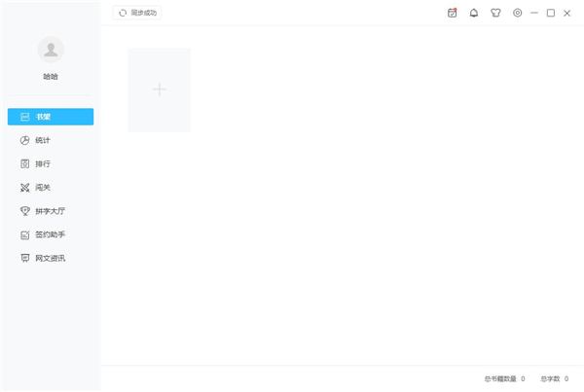Select the 书架 bookshelf menu item
Screen dimensions: 584x392
pos(51,117)
